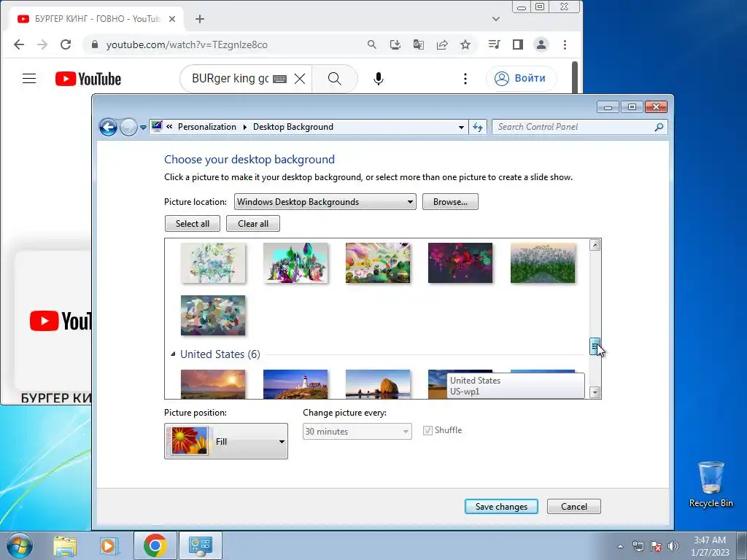Select the sunset mountains wallpaper thumbnail

(x=213, y=384)
